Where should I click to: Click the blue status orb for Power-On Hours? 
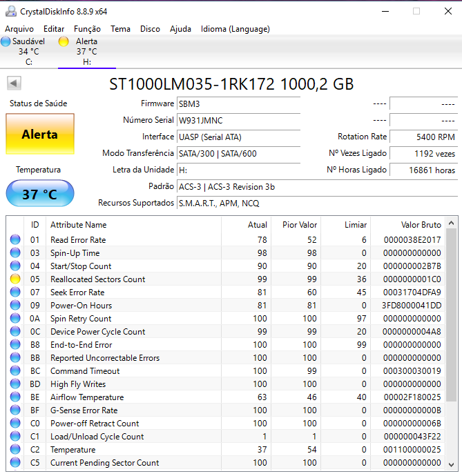click(15, 305)
